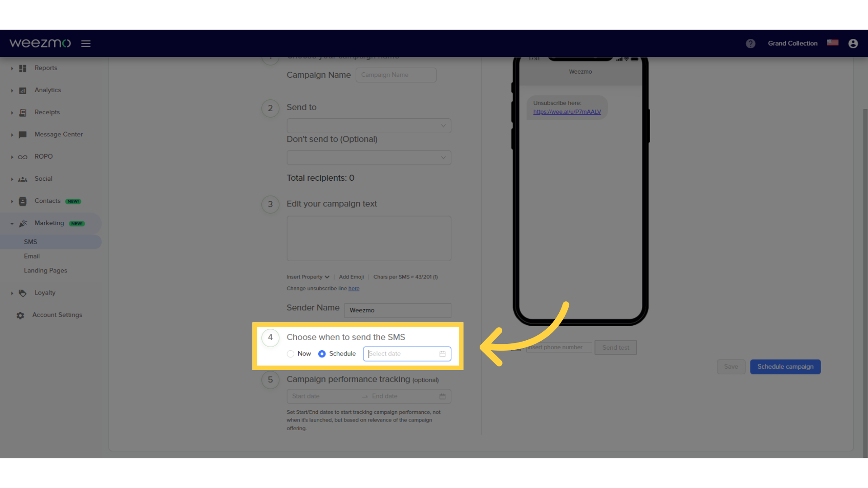The width and height of the screenshot is (868, 488).
Task: Select the Schedule radio button
Action: [321, 353]
